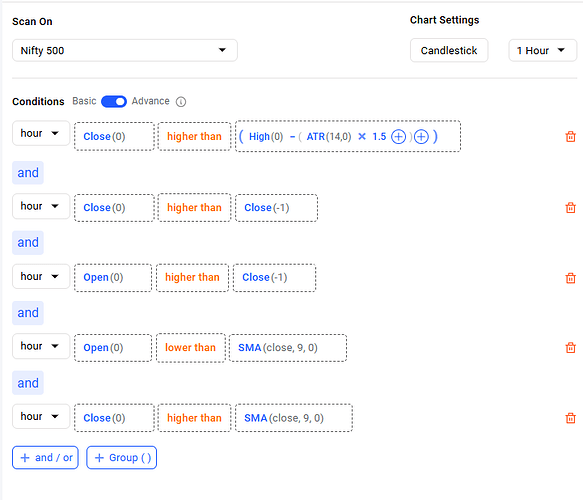Click the opening parenthesis before High(0)

coord(241,136)
